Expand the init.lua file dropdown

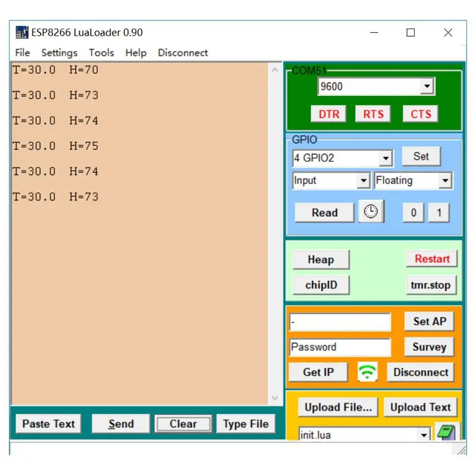[x=424, y=434]
